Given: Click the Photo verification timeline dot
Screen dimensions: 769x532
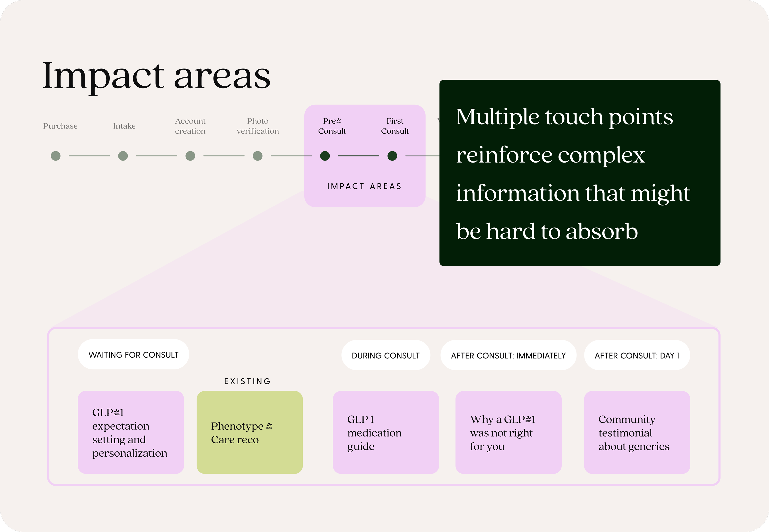Looking at the screenshot, I should [x=258, y=156].
